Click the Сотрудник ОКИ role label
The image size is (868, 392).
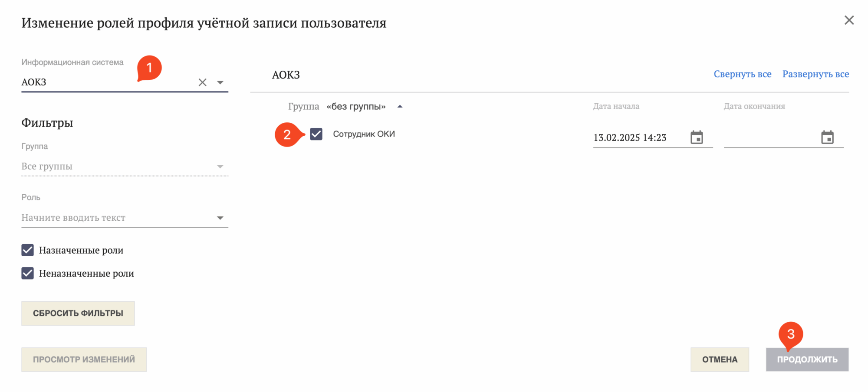pos(364,134)
